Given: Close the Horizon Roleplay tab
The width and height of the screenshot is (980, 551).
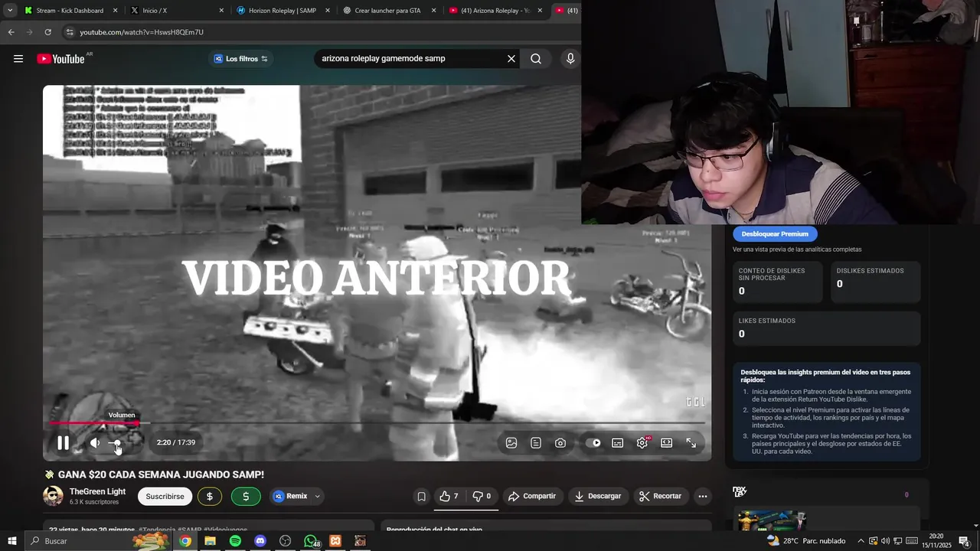Looking at the screenshot, I should pyautogui.click(x=328, y=11).
